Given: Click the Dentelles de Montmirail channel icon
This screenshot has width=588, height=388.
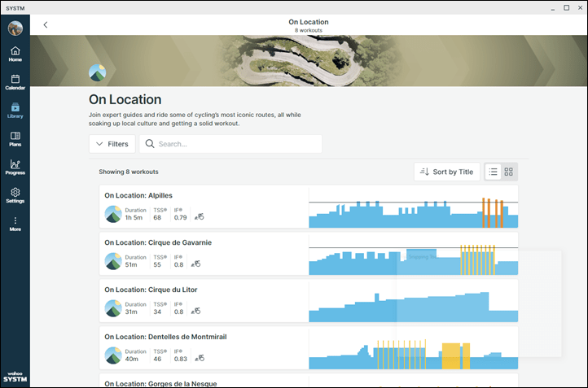Looking at the screenshot, I should (113, 355).
